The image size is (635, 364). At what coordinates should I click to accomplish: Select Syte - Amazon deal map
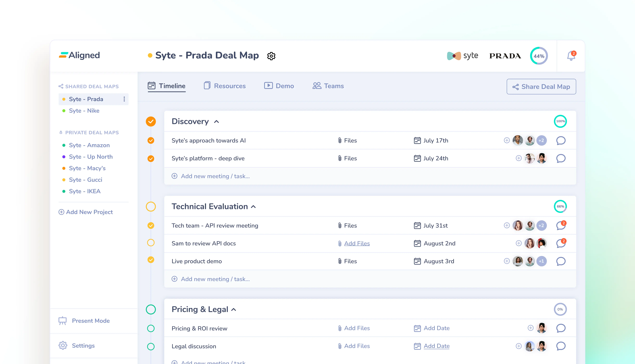pos(89,145)
